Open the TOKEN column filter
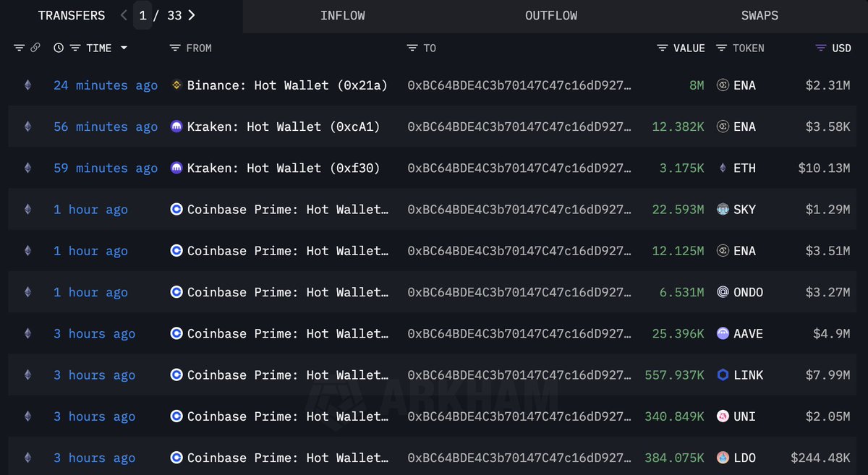Image resolution: width=868 pixels, height=475 pixels. coord(721,48)
